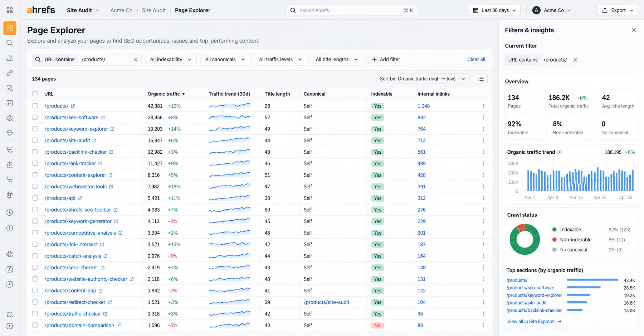This screenshot has width=644, height=336.
Task: Remove the current filter chip in Filters panel
Action: [575, 60]
